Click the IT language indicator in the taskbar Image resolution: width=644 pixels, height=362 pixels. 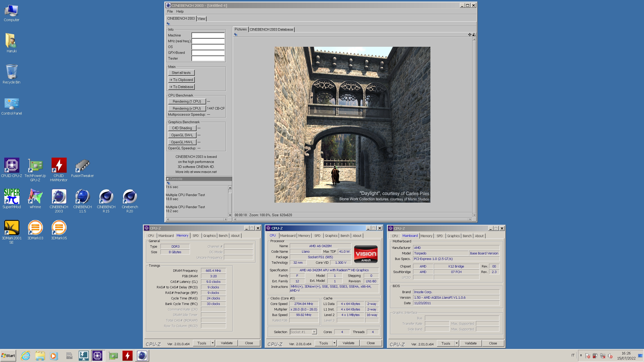coord(573,355)
